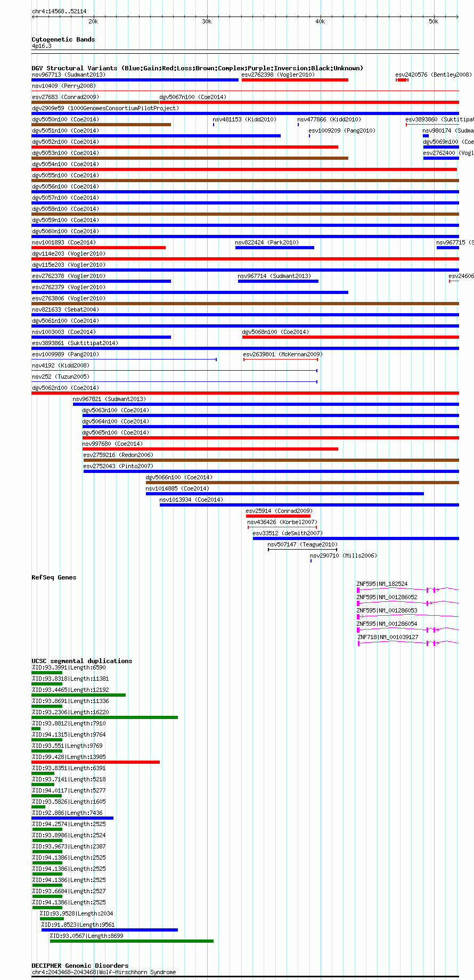Click esv25914 (Conrad2009) loss variant

pyautogui.click(x=278, y=516)
